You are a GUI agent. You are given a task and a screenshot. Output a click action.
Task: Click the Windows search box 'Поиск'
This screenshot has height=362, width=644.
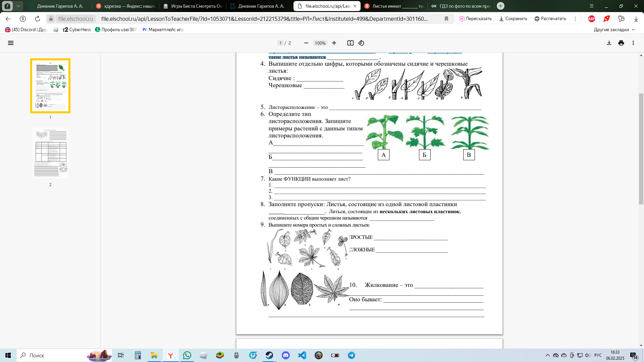[64, 355]
